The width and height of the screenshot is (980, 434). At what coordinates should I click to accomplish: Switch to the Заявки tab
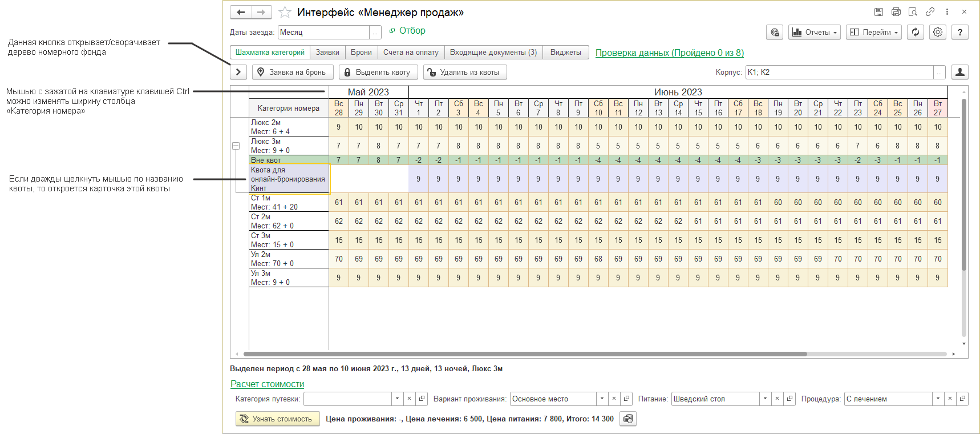(327, 53)
